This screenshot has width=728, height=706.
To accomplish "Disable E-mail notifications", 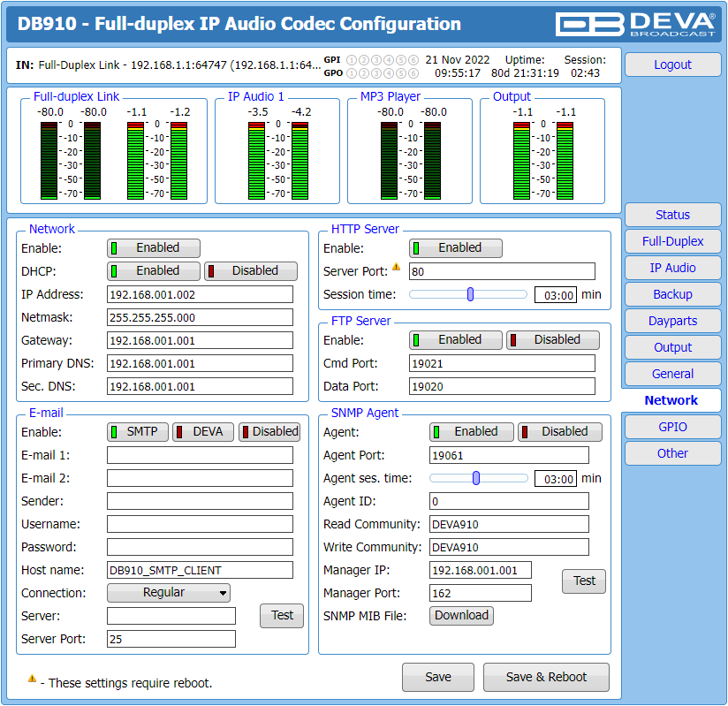I will [x=269, y=432].
